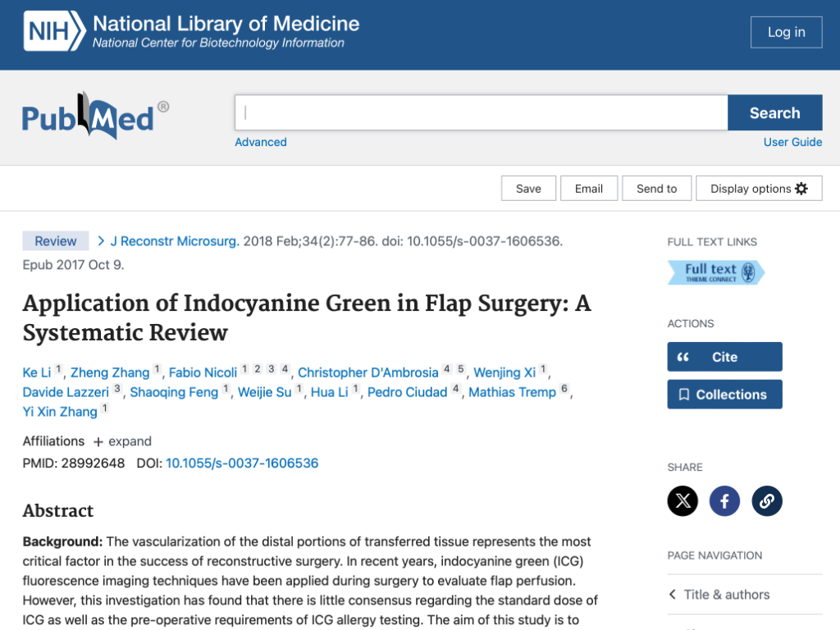
Task: Click the Email button
Action: point(588,189)
